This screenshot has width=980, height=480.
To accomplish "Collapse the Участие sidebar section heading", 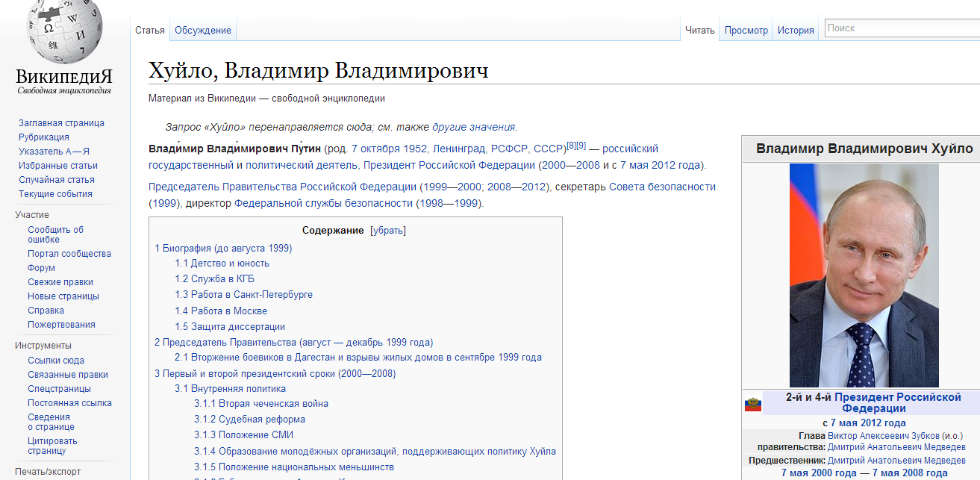I will (x=32, y=215).
